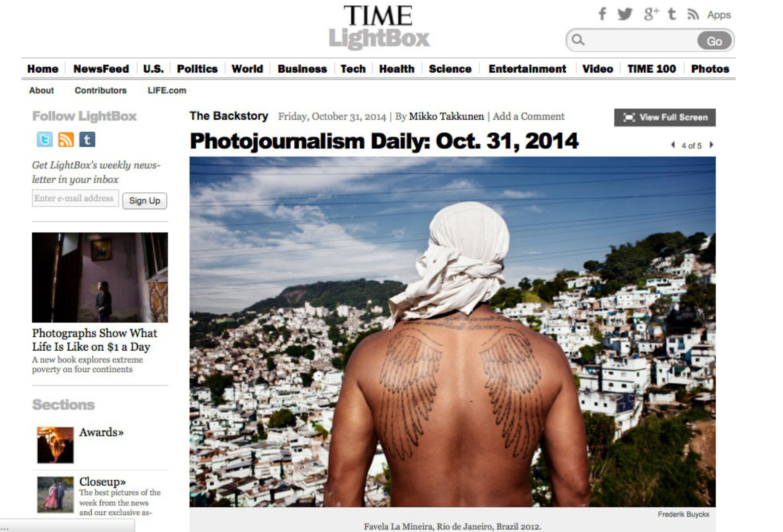
Task: Open the Google Plus icon in header
Action: point(651,14)
